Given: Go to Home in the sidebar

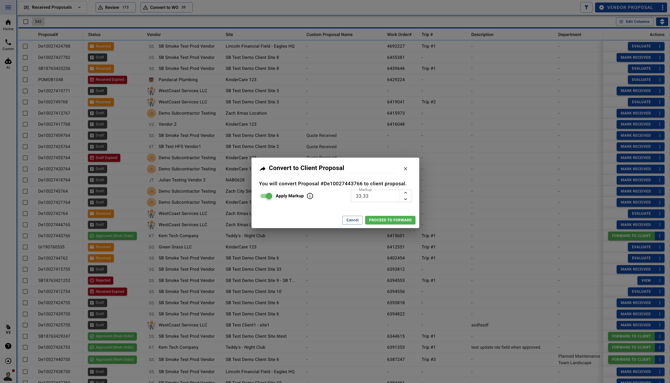Looking at the screenshot, I should click(x=8, y=25).
